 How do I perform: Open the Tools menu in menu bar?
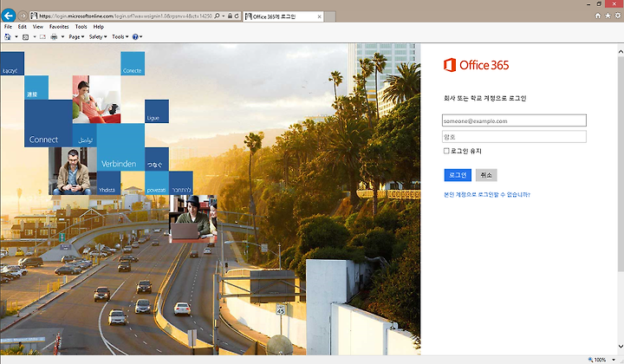pos(81,27)
